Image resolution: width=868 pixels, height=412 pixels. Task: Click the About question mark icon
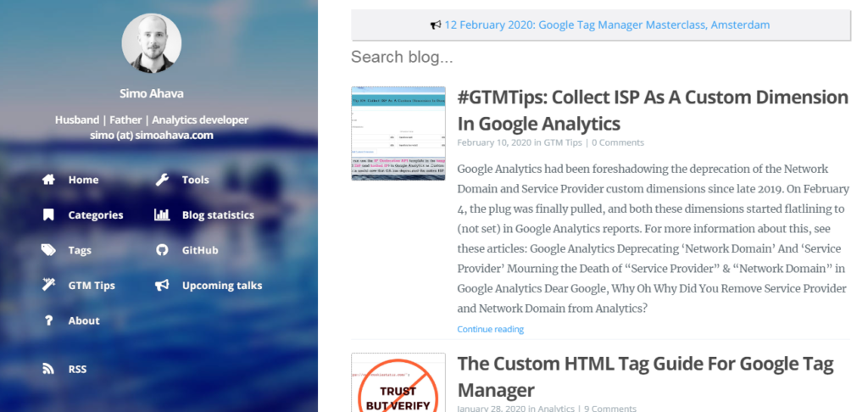(x=48, y=320)
